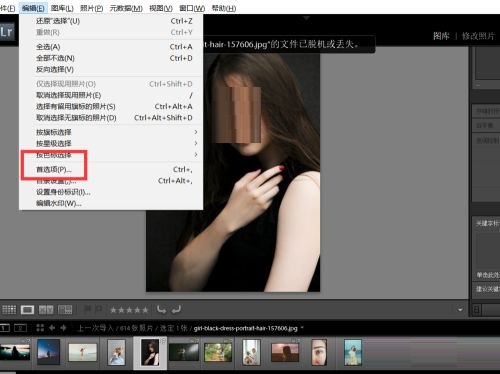The height and width of the screenshot is (374, 500).
Task: Open 元数据(M) menu
Action: [126, 8]
